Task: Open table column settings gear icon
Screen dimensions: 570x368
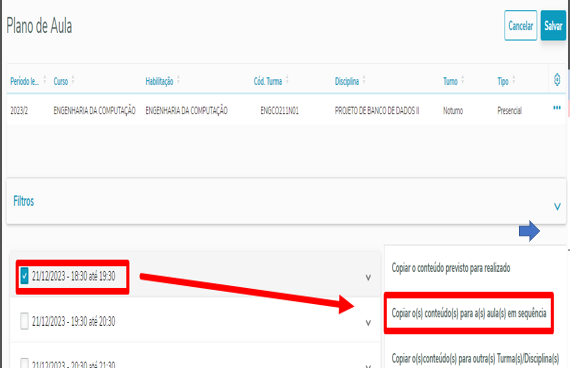Action: pos(557,79)
